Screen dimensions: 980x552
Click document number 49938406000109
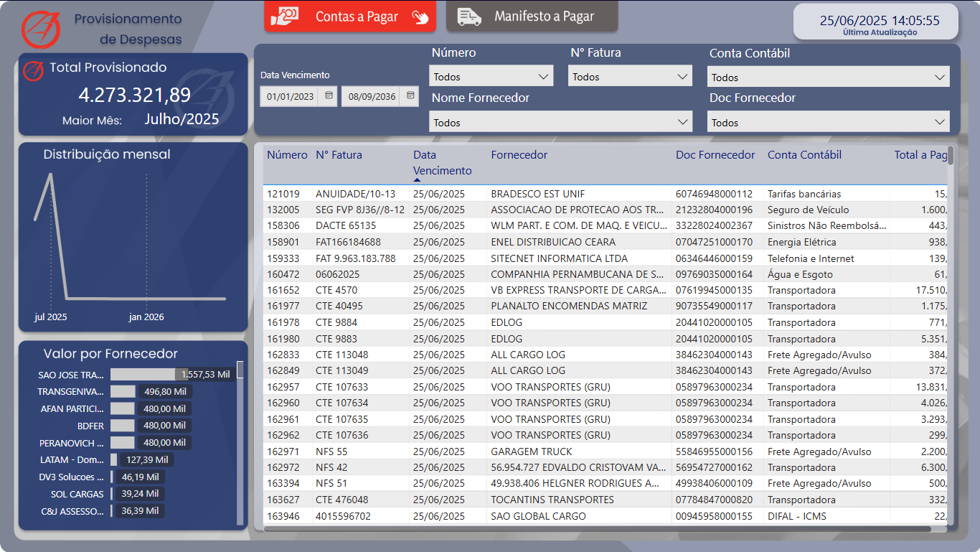click(x=715, y=483)
